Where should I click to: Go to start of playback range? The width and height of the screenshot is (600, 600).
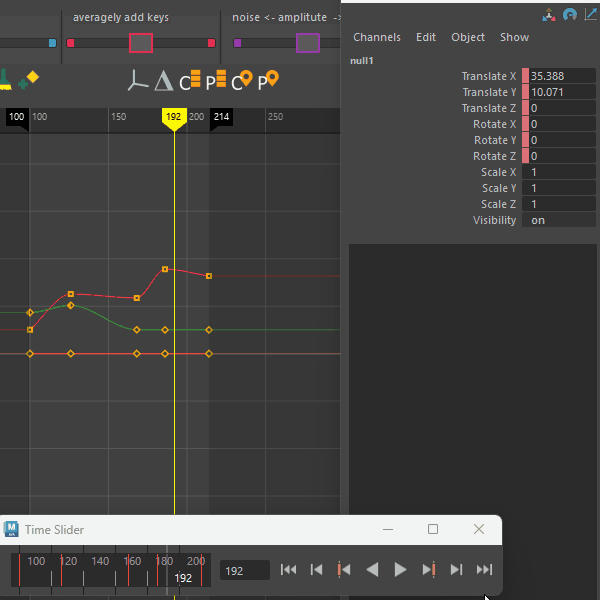tap(288, 570)
